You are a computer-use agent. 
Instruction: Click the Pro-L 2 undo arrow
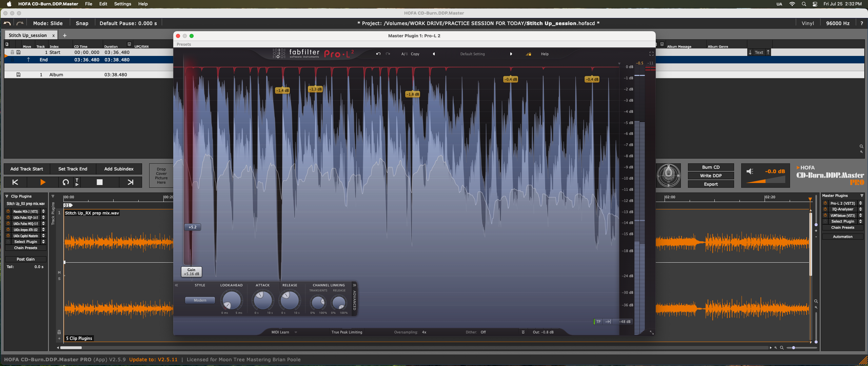point(378,54)
